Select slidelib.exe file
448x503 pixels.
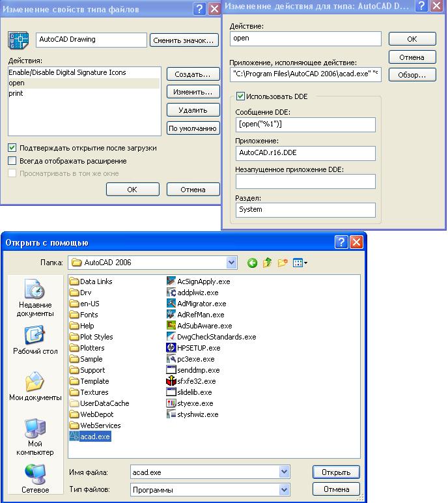[189, 392]
